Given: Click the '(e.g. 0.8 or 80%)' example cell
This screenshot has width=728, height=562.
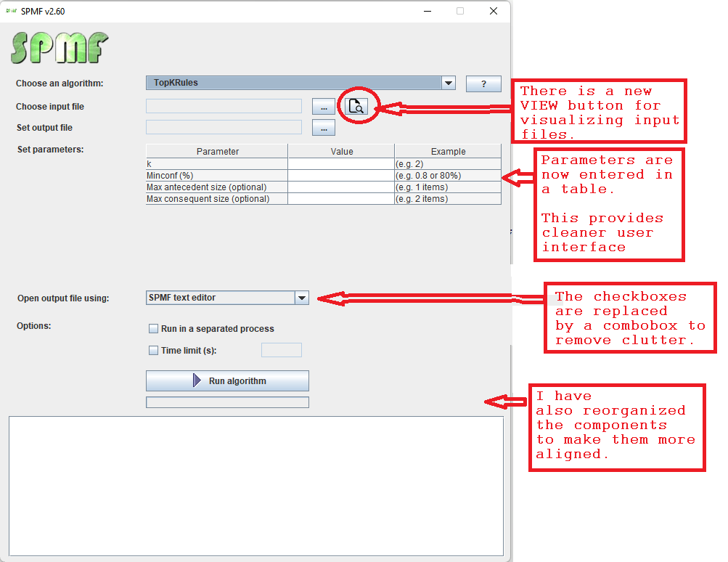Looking at the screenshot, I should click(x=448, y=176).
